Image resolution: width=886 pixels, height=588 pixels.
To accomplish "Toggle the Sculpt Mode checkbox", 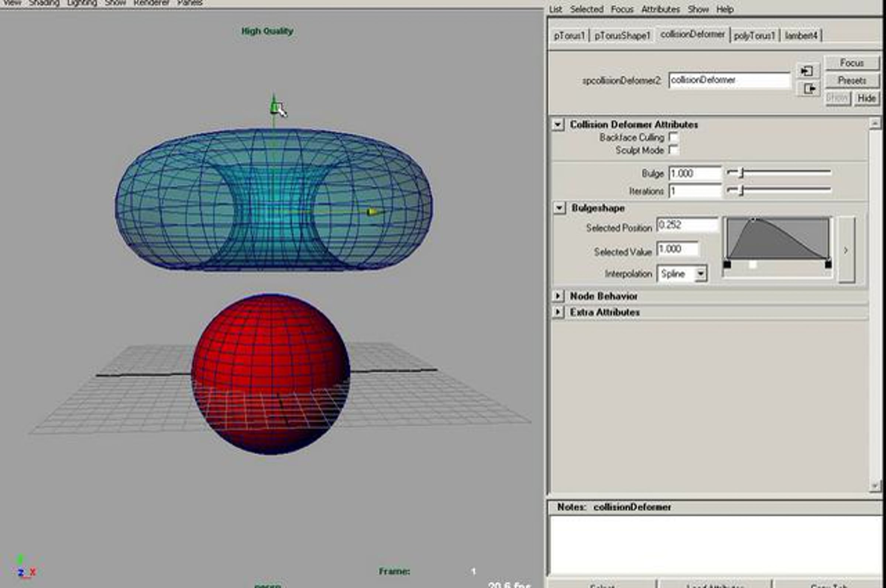I will [x=674, y=150].
